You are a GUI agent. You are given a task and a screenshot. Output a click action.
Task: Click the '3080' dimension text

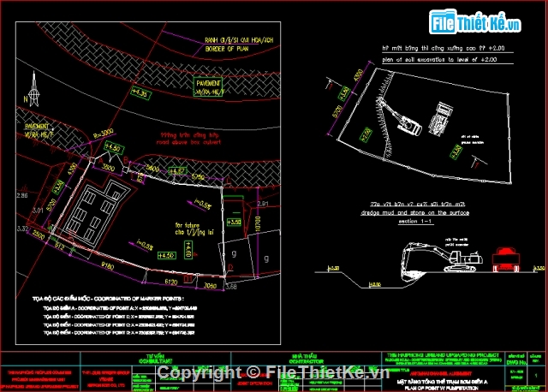tap(210, 286)
